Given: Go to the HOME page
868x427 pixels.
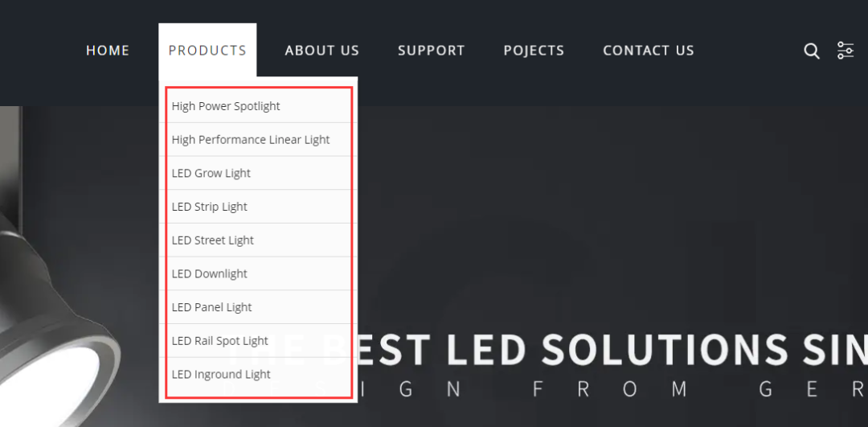Looking at the screenshot, I should 108,51.
